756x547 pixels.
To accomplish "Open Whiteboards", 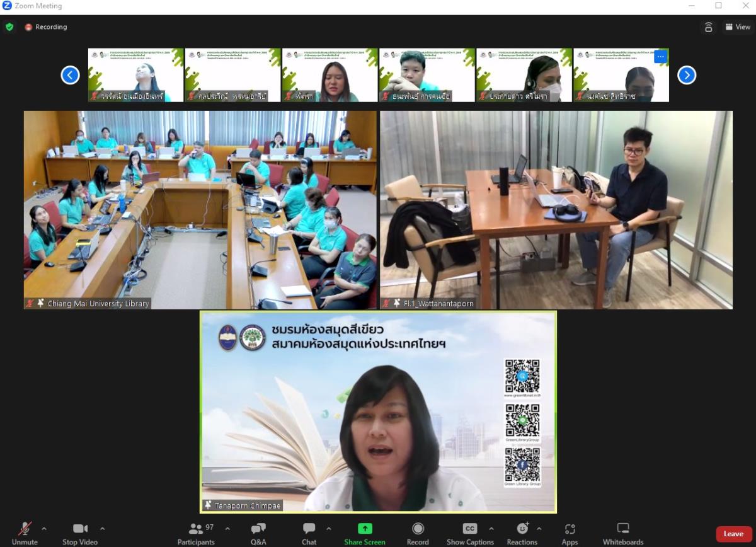I will 622,533.
